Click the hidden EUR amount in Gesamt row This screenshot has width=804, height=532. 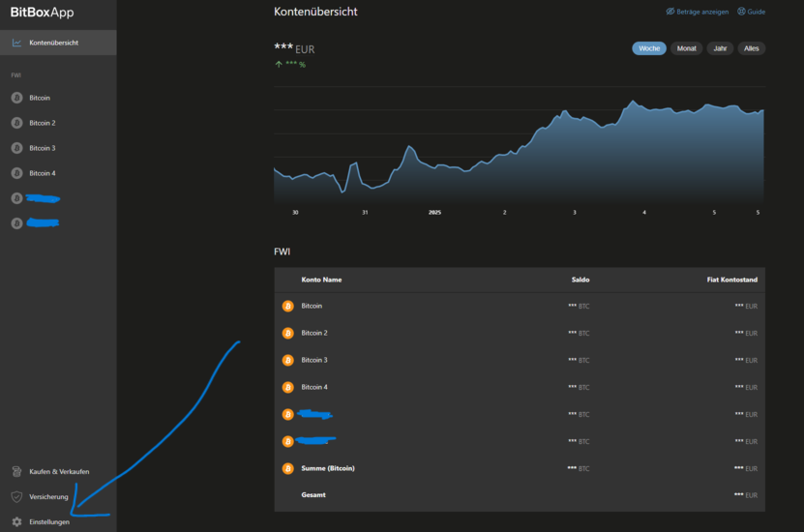[x=746, y=495]
